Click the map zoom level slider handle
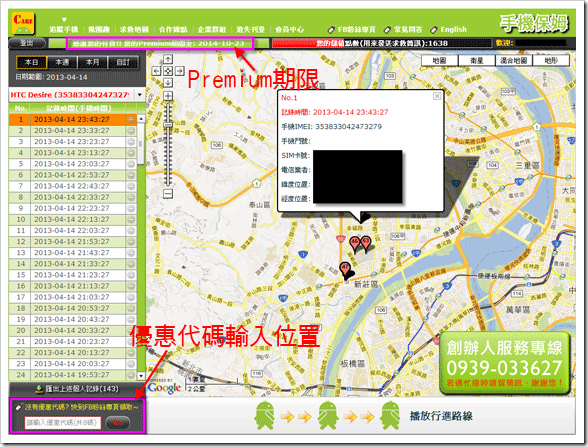This screenshot has height=447, width=588. coord(168,125)
